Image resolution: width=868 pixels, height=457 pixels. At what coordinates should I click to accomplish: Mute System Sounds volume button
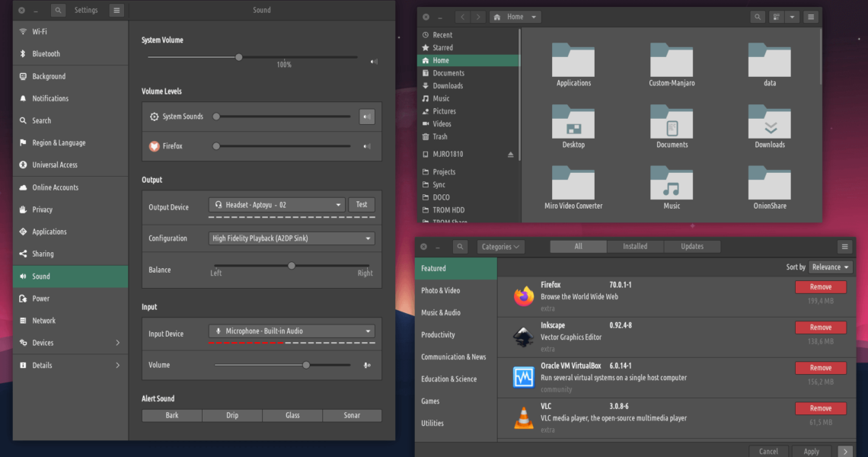pos(367,117)
